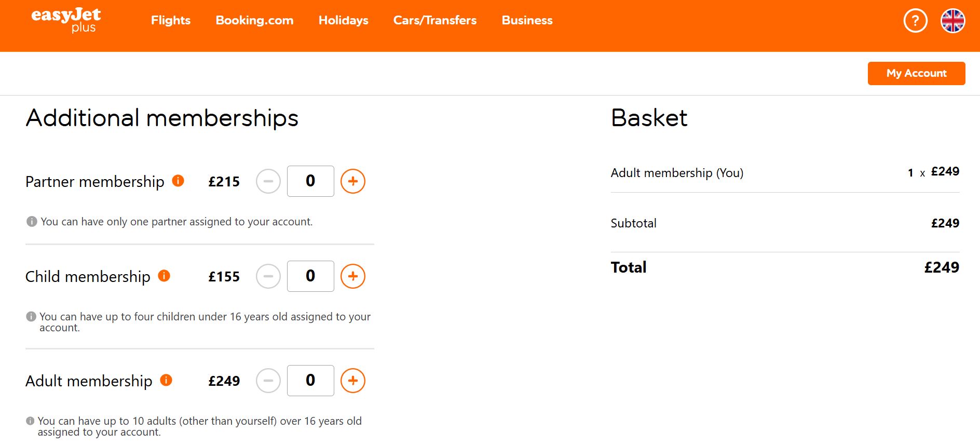Select the Partner membership quantity field
Image resolution: width=980 pixels, height=445 pixels.
(x=310, y=181)
